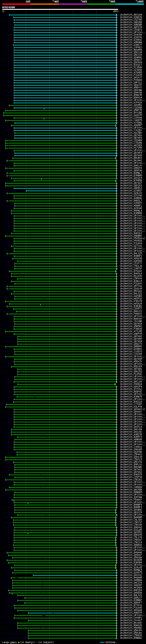
Task: Select the UniRef100_Q39291 label
Action: click(x=131, y=37)
